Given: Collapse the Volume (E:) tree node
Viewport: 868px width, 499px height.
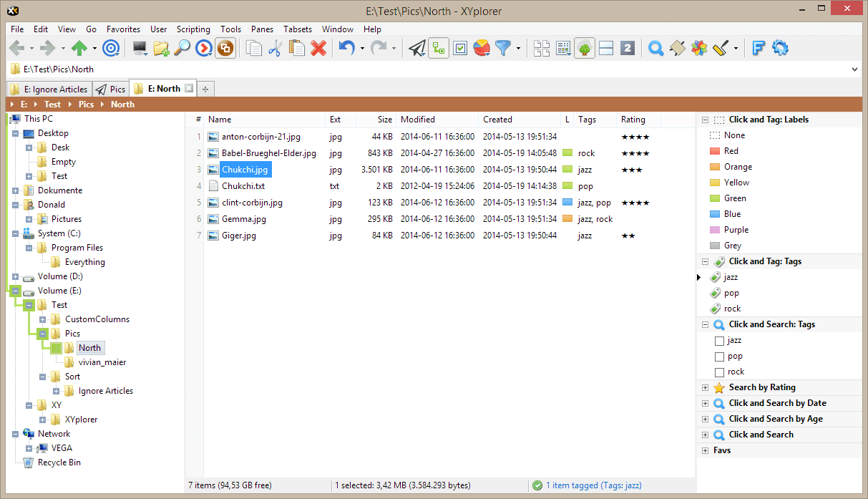Looking at the screenshot, I should pos(16,291).
